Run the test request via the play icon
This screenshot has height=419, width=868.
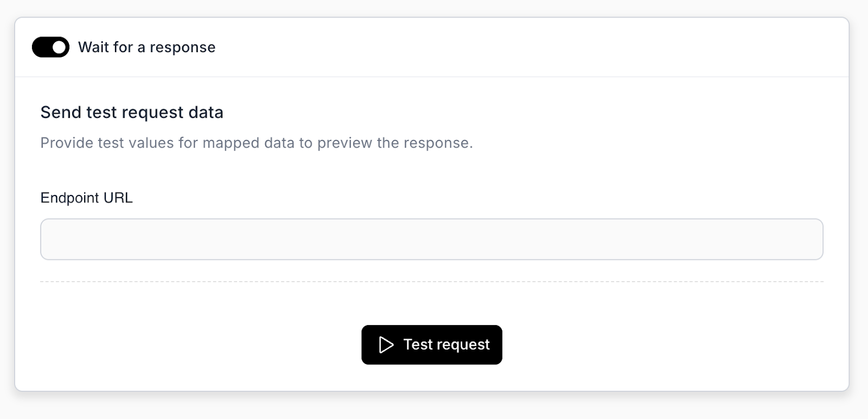pyautogui.click(x=386, y=345)
